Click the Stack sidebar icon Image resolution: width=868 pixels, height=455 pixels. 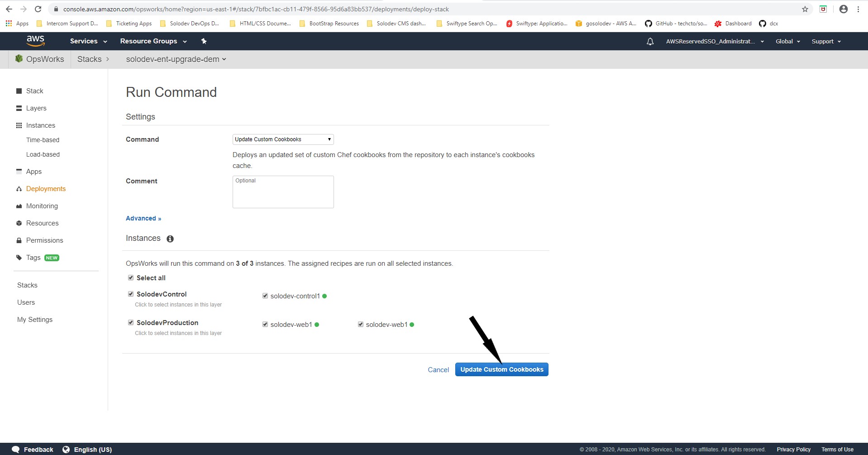pyautogui.click(x=19, y=91)
